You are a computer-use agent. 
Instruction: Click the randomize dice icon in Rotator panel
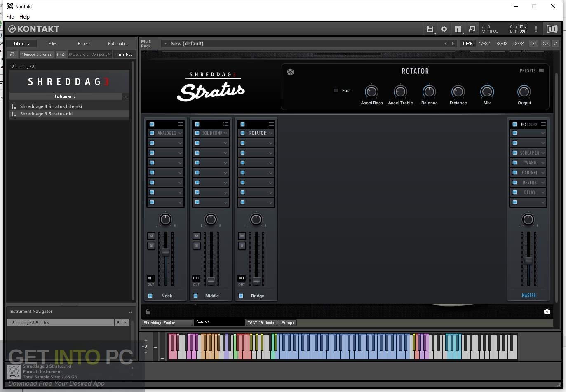290,72
